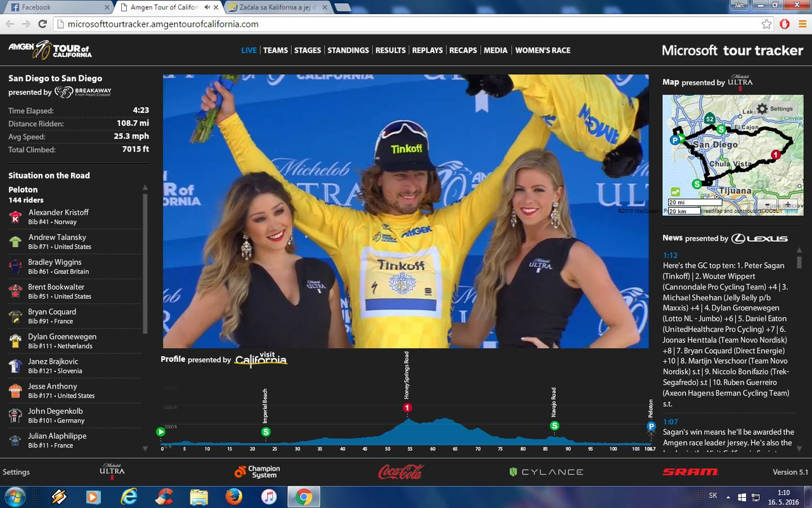Click the live video player
The image size is (812, 508).
pos(406,211)
